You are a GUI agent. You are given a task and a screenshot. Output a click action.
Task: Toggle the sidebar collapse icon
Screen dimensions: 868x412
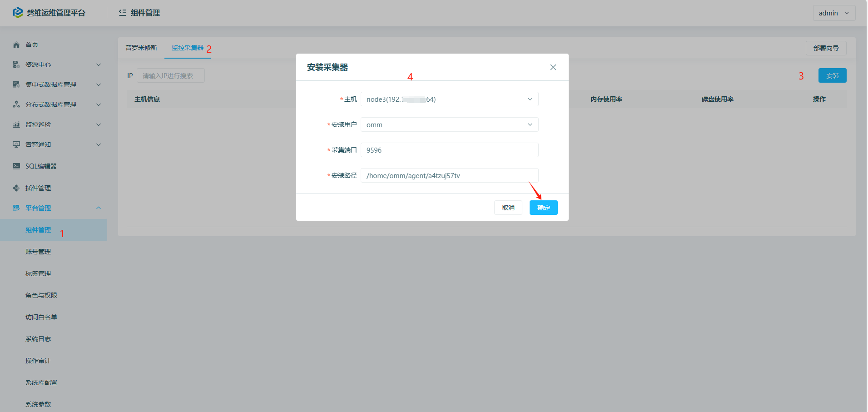click(123, 13)
